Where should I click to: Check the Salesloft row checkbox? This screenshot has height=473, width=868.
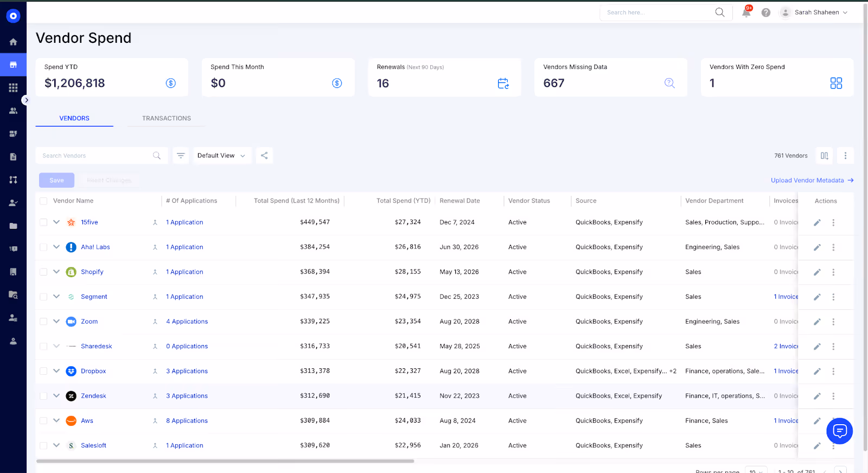(x=43, y=446)
